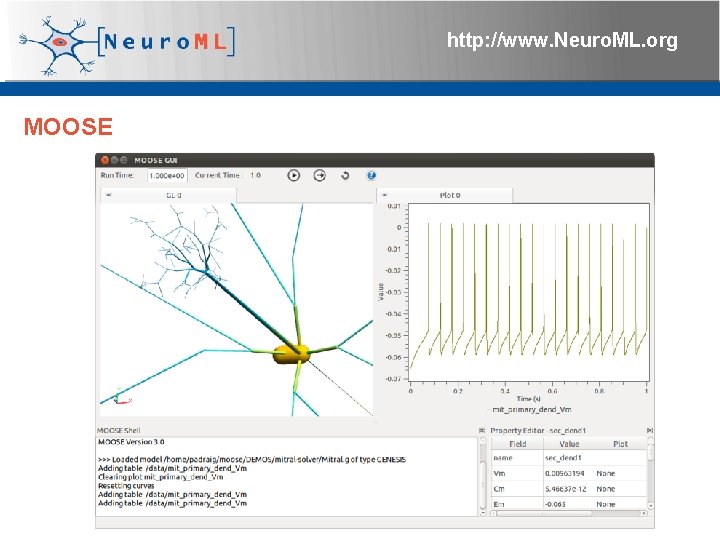Click the xyz axis gizmo in GL view
The width and height of the screenshot is (720, 540).
pos(122,397)
